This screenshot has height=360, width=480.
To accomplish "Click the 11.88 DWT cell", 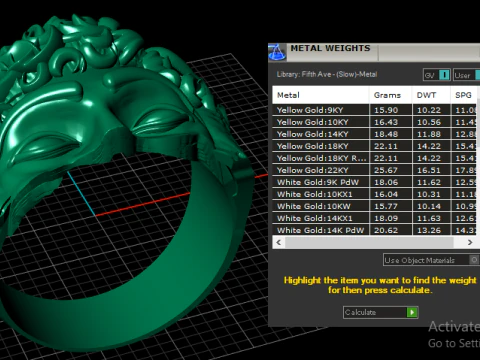I will [x=432, y=134].
